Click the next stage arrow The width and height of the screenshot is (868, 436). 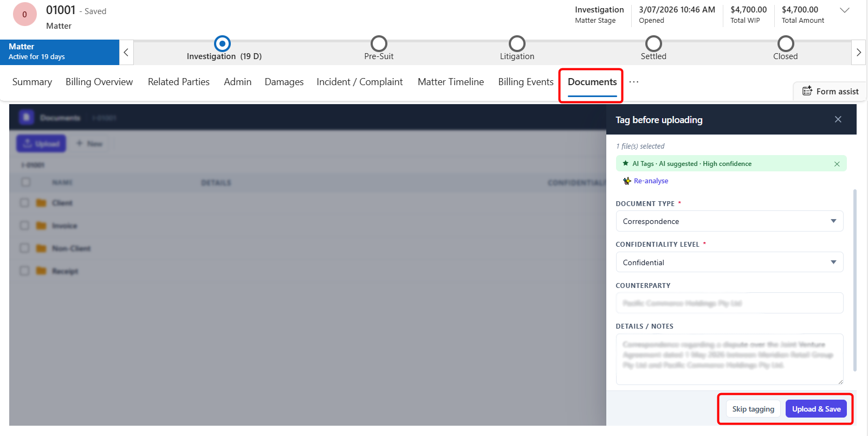(x=858, y=52)
